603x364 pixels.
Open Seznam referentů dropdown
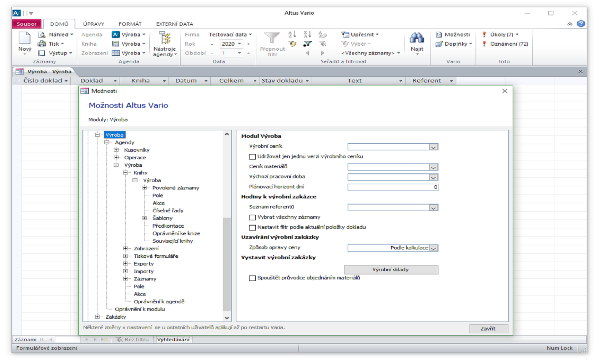433,207
